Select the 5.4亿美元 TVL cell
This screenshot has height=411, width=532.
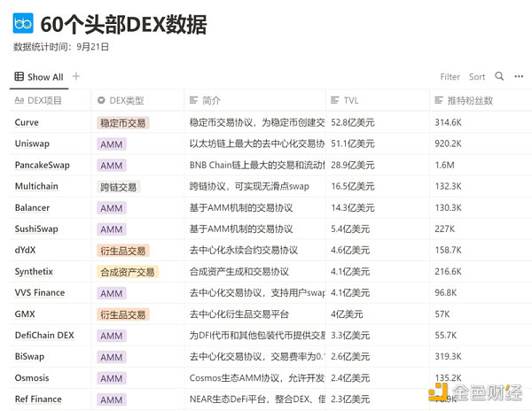coord(378,229)
